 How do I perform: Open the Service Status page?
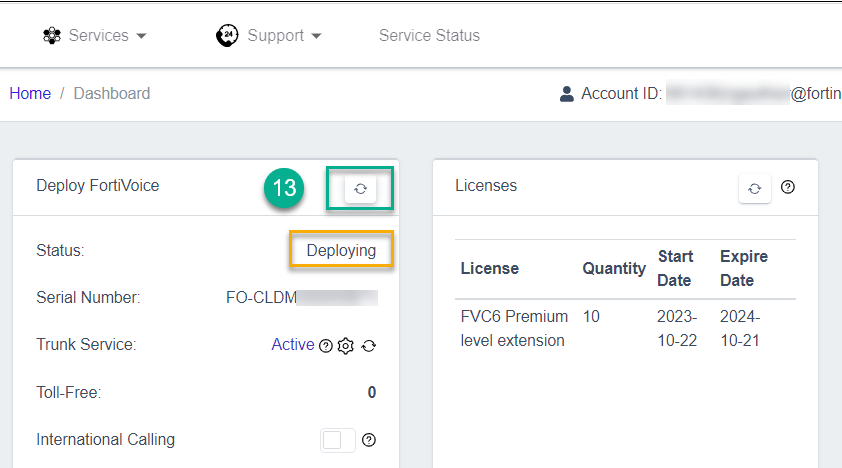point(429,36)
